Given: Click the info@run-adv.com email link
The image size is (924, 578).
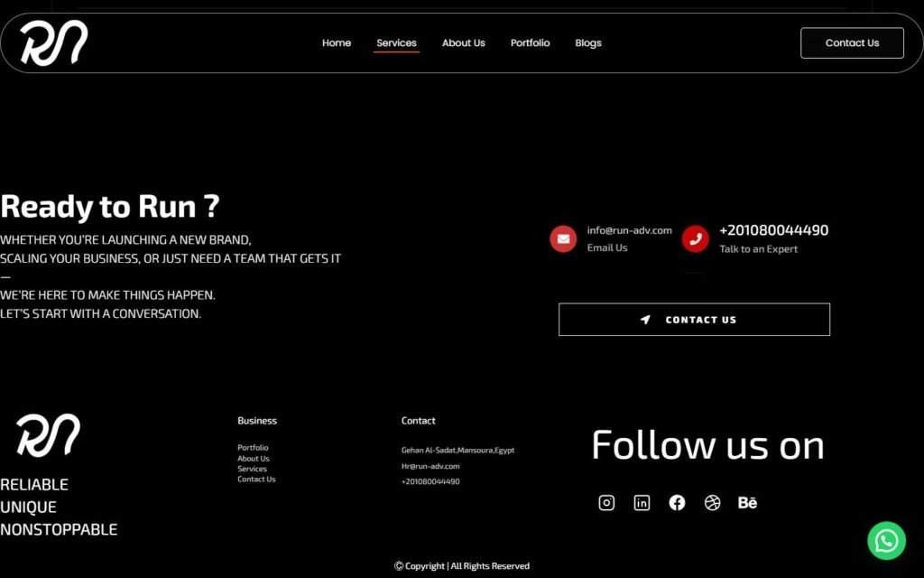Looking at the screenshot, I should (x=629, y=230).
